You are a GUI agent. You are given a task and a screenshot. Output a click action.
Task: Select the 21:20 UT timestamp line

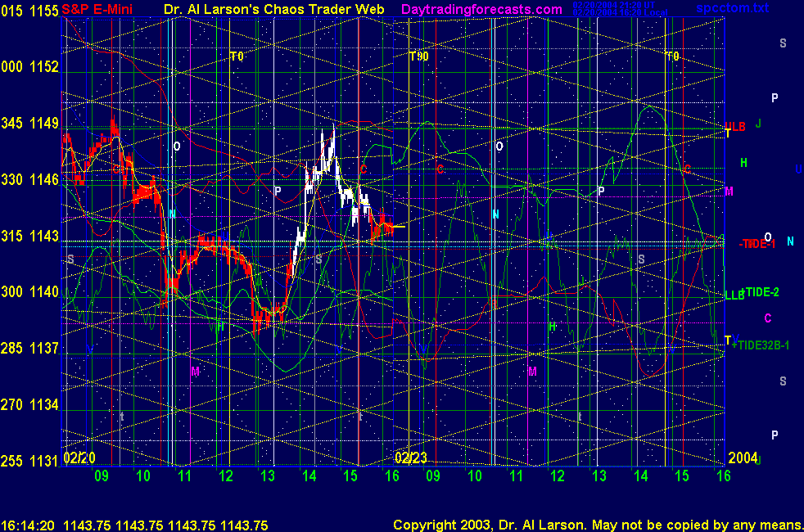point(614,5)
